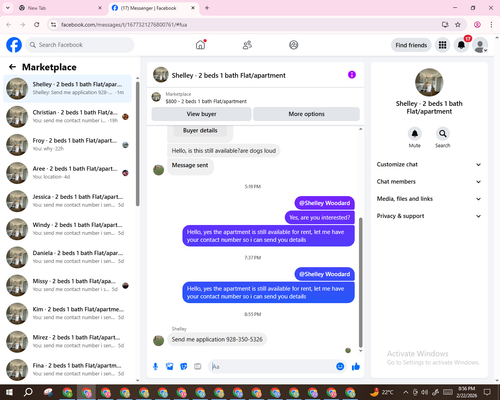The height and width of the screenshot is (400, 500).
Task: Click the More options button
Action: [306, 114]
